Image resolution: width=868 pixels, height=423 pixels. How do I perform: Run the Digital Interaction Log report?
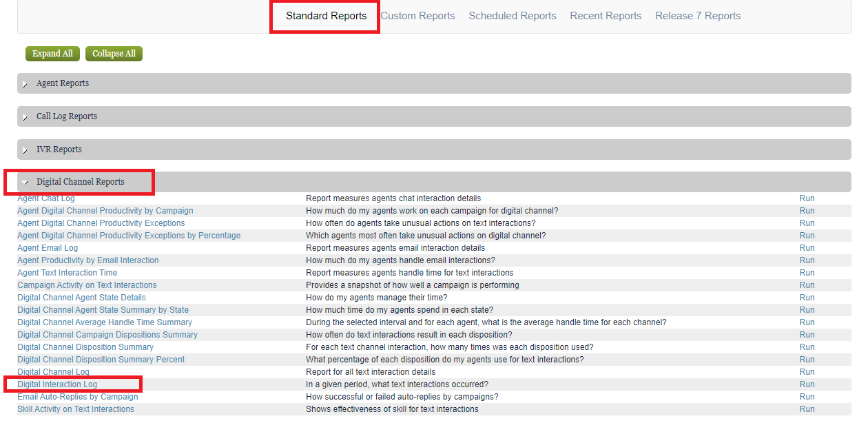coord(807,384)
